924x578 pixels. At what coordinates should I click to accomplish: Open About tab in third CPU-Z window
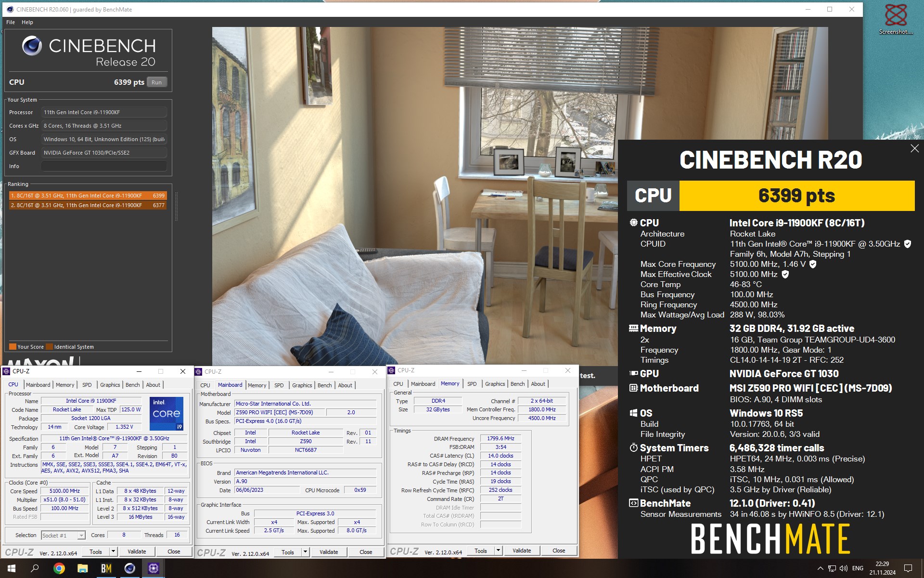(x=538, y=384)
